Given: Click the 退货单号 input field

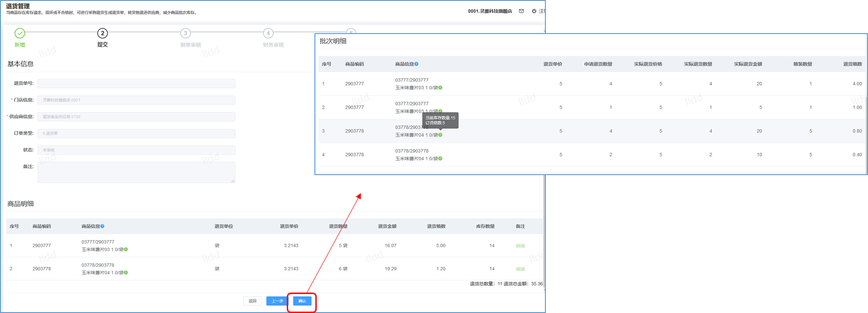Looking at the screenshot, I should click(136, 83).
